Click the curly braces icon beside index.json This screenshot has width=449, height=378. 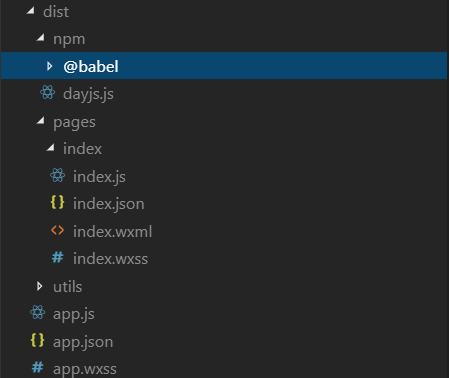pos(57,202)
